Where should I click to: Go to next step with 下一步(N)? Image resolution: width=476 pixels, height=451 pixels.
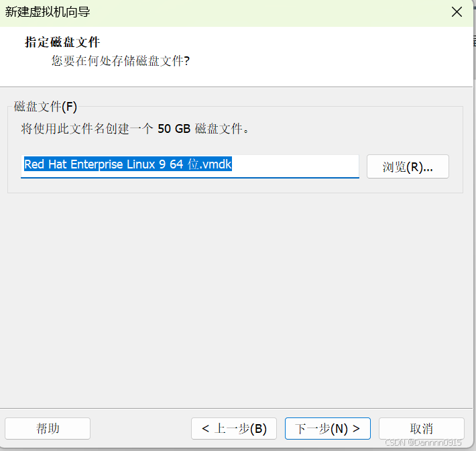pos(328,428)
